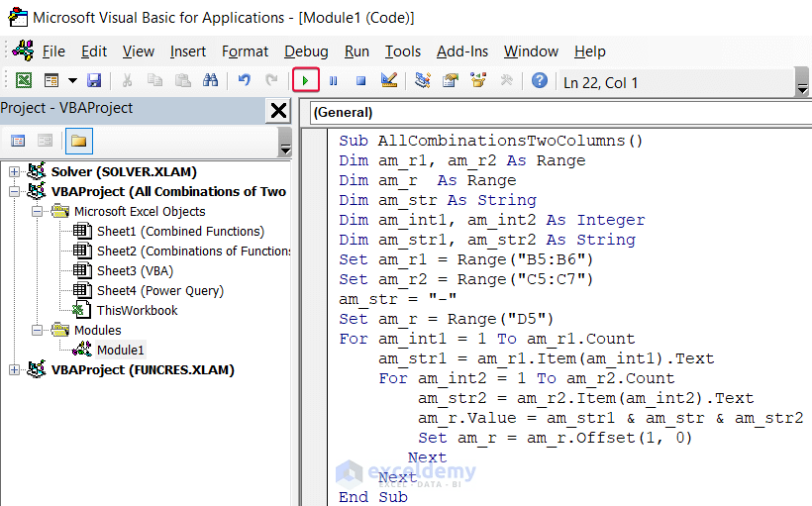Open the Window menu
Viewport: 812px width, 506px height.
tap(531, 51)
